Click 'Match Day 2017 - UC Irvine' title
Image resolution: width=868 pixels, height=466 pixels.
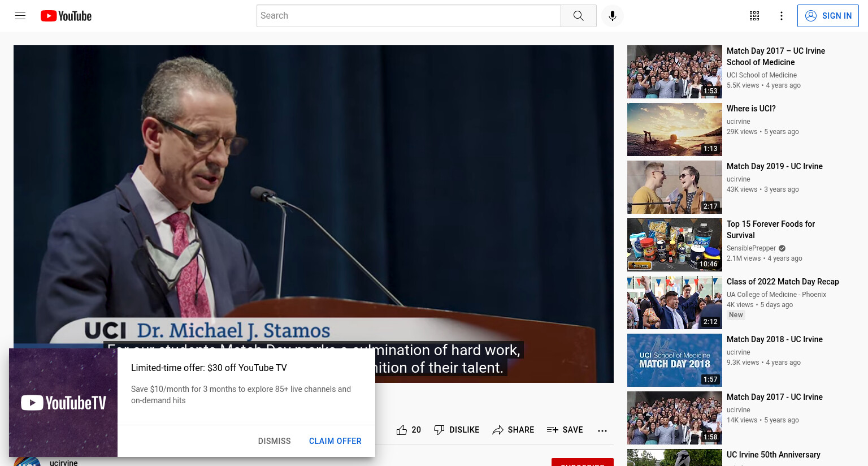[x=775, y=397]
